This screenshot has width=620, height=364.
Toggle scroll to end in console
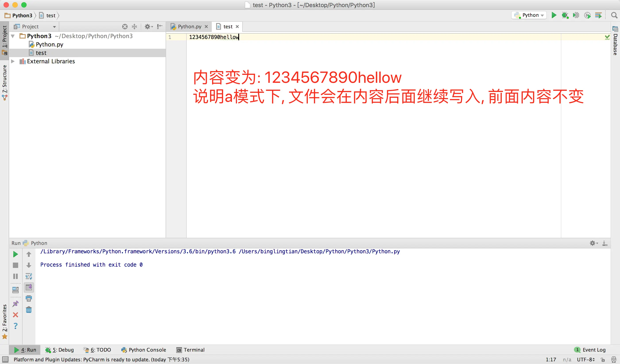pyautogui.click(x=29, y=287)
